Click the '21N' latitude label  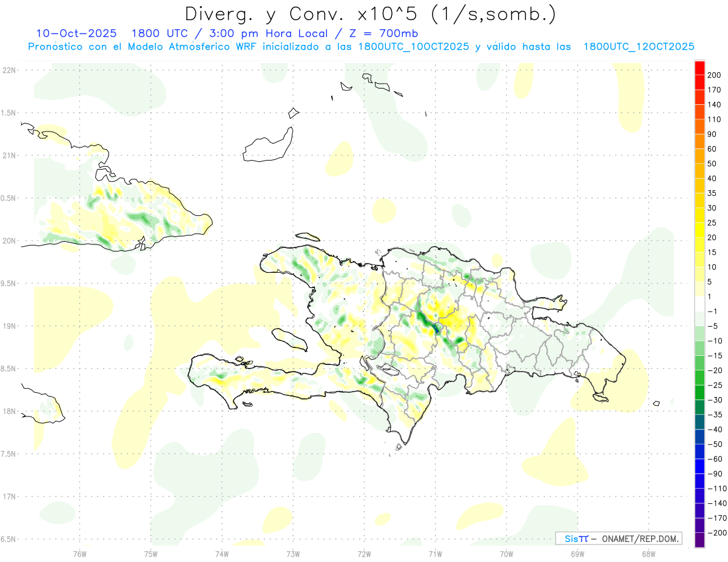[x=9, y=155]
